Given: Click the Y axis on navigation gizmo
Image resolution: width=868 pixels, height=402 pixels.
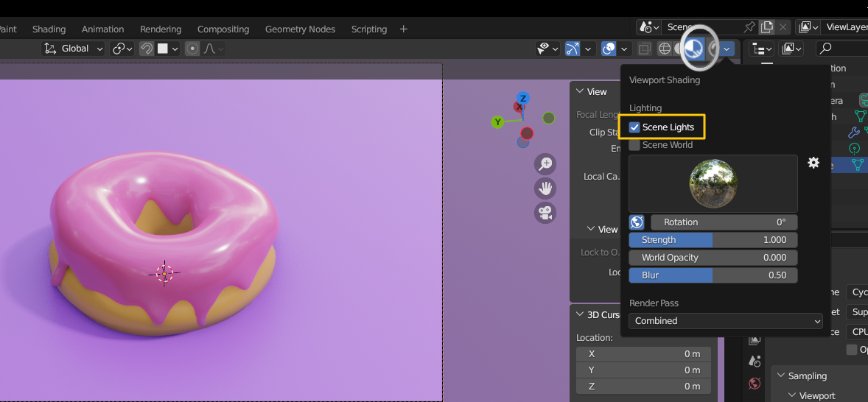Looking at the screenshot, I should click(497, 121).
